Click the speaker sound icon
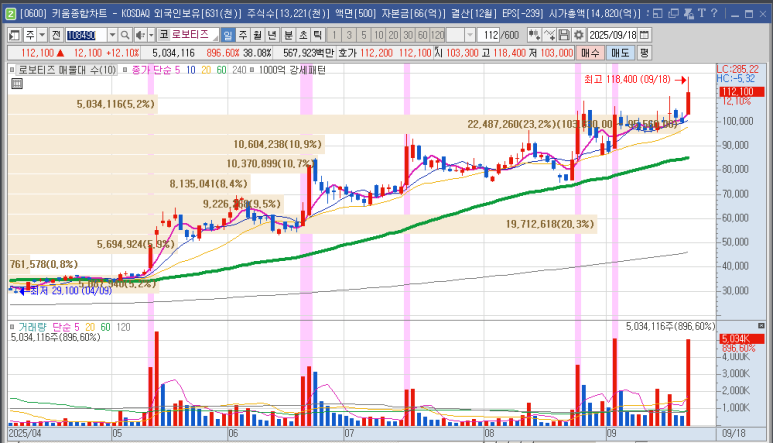 (x=141, y=35)
